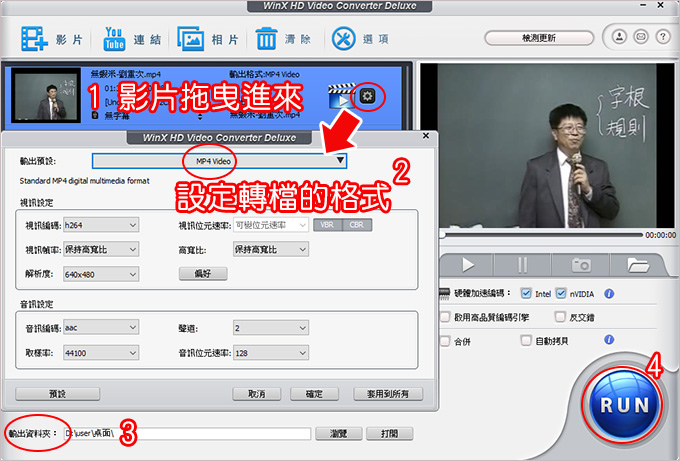Image resolution: width=680 pixels, height=461 pixels.
Task: Click the trash can clear (清除) icon
Action: pos(266,39)
